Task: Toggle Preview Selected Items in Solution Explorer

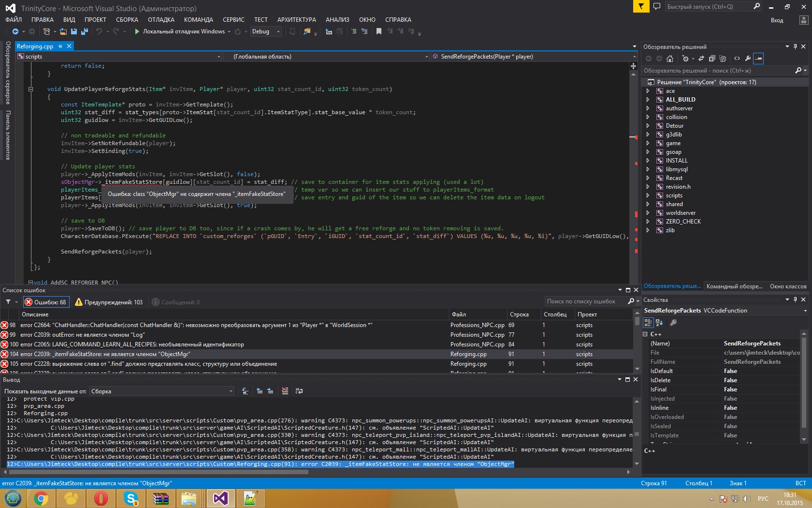Action: pos(759,59)
